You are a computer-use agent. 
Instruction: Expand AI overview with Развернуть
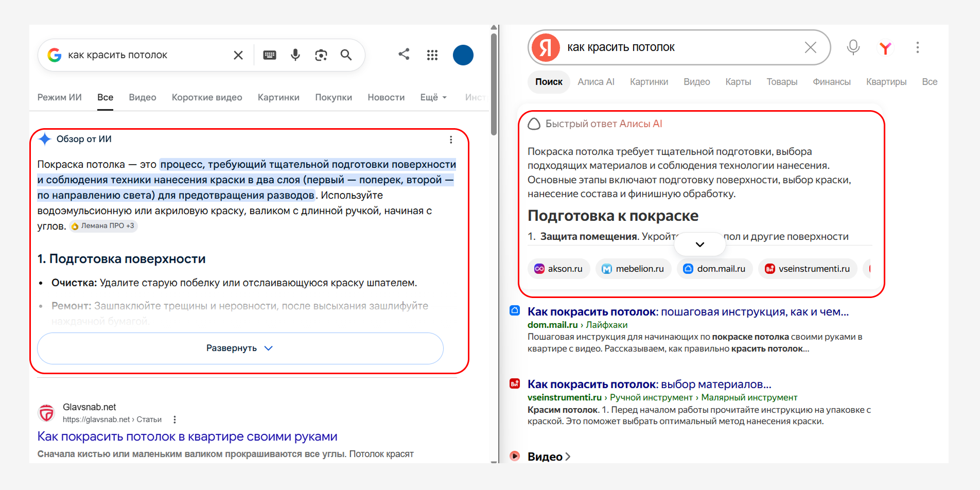point(240,348)
